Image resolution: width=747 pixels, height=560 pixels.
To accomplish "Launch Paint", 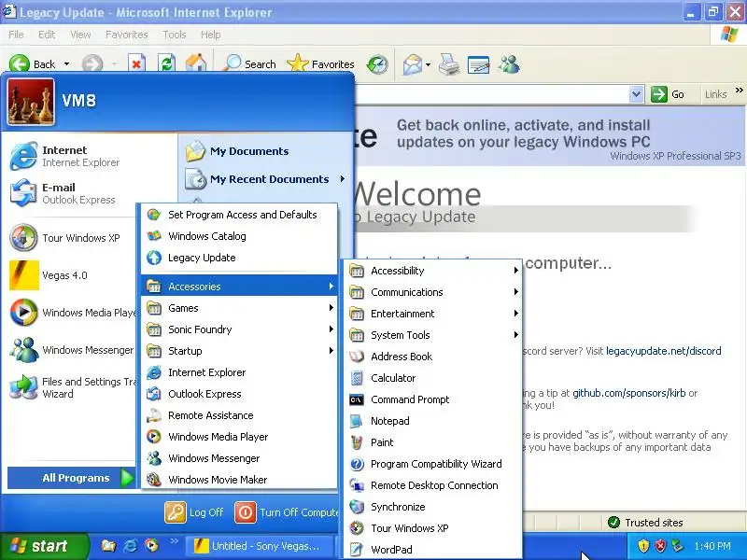I will [x=433, y=441].
